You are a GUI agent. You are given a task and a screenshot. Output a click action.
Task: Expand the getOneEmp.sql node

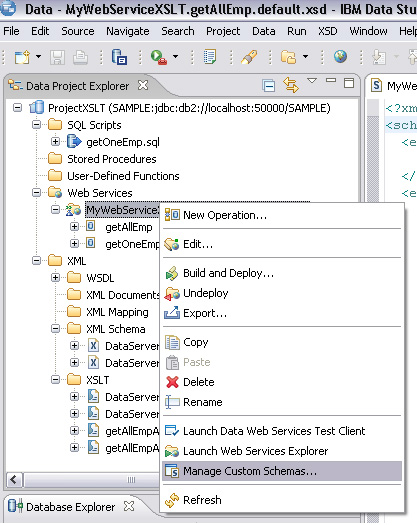[x=55, y=142]
